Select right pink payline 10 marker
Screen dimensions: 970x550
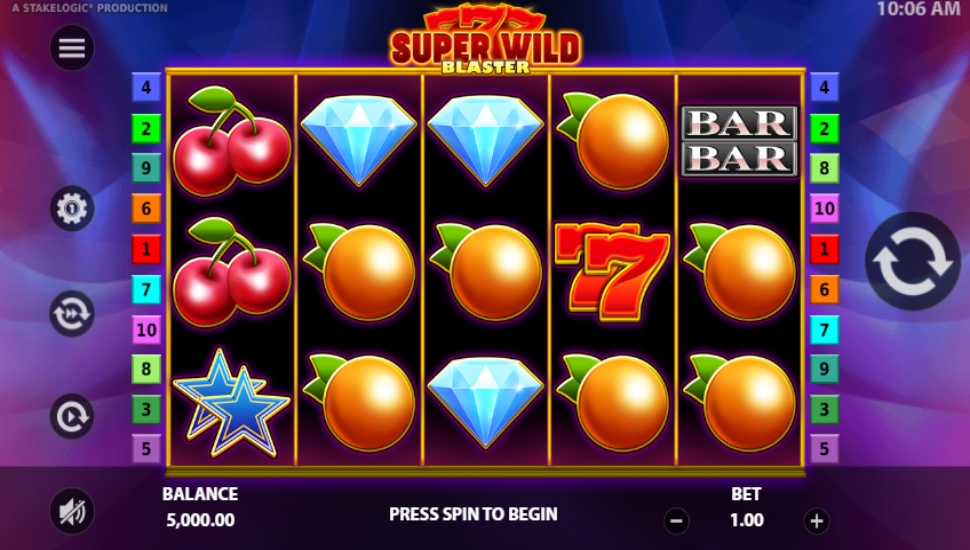tap(825, 208)
